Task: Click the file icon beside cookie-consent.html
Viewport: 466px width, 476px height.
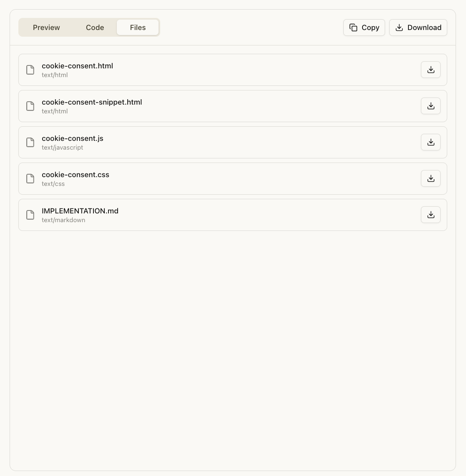Action: tap(30, 70)
